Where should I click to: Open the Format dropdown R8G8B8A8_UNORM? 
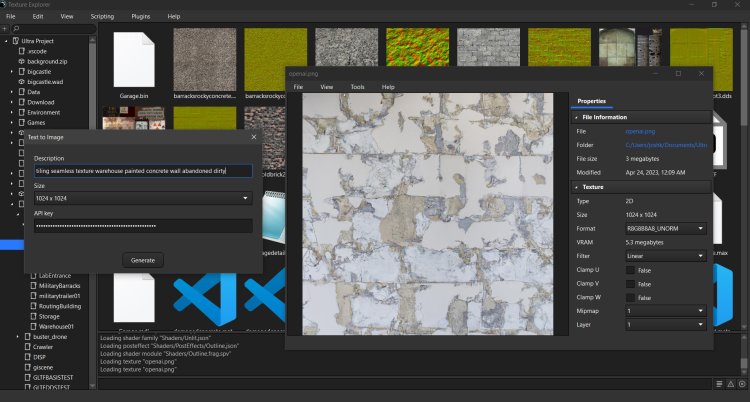665,229
